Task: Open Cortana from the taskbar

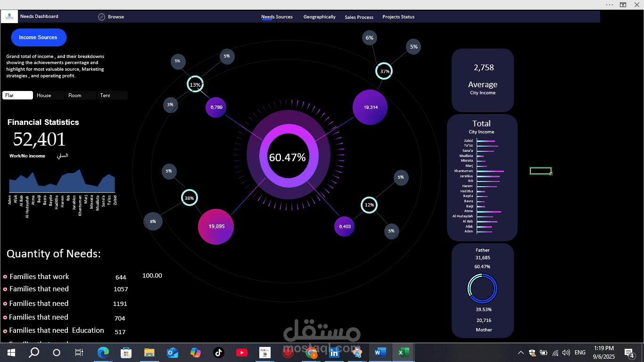Action: tap(57, 352)
